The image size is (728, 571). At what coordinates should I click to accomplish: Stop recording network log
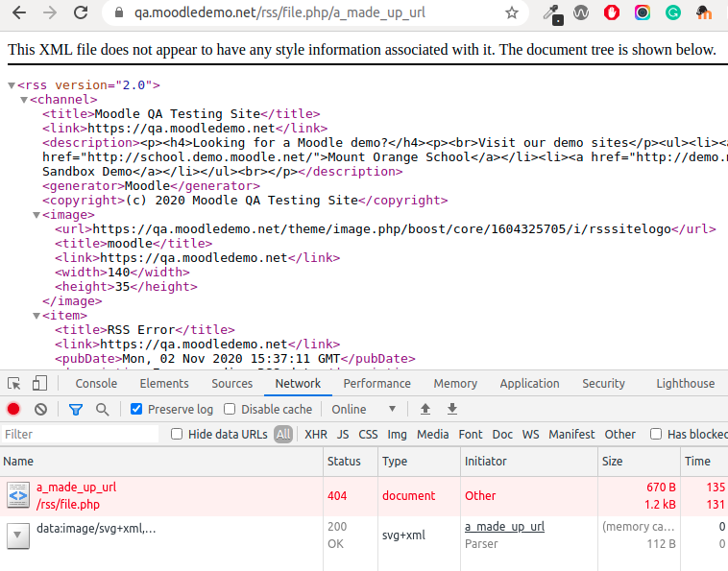click(x=13, y=409)
